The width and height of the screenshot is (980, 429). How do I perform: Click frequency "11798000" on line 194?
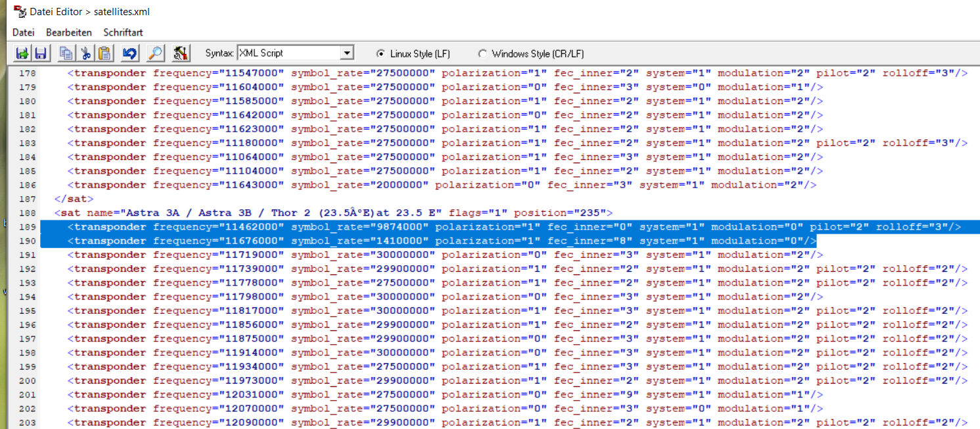tap(252, 297)
